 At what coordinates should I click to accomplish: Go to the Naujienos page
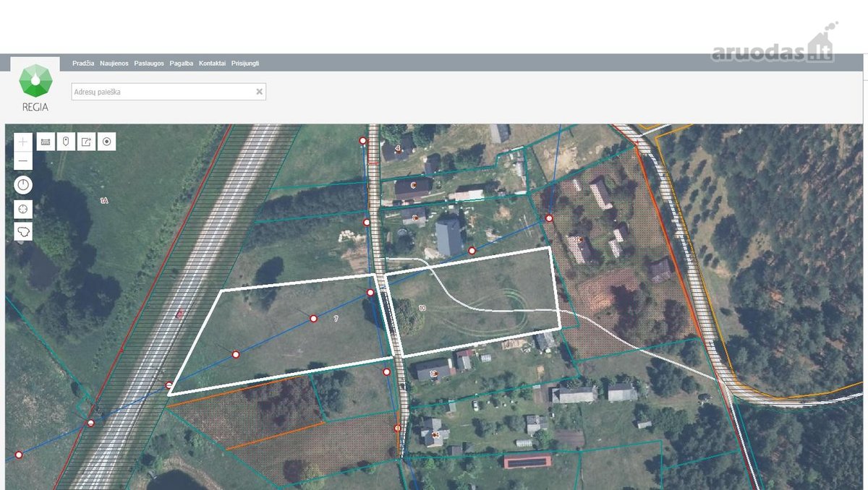coord(114,64)
